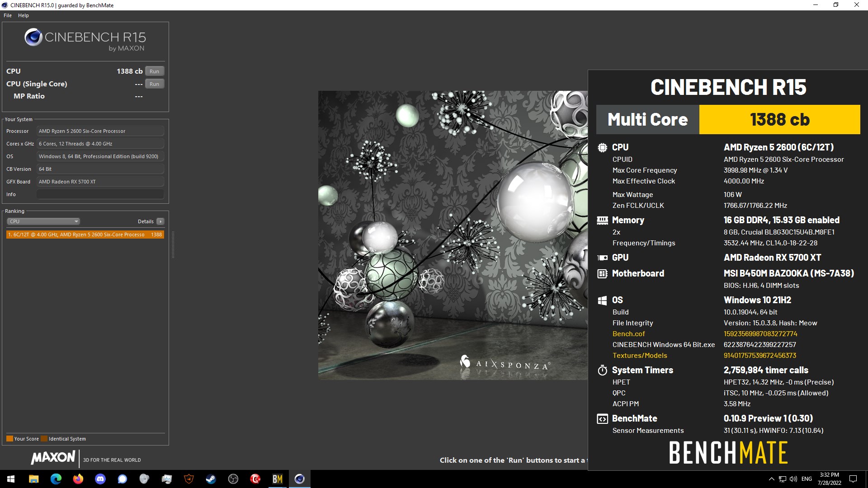Click the Motherboard icon in BenchMate
Image resolution: width=868 pixels, height=488 pixels.
coord(602,273)
